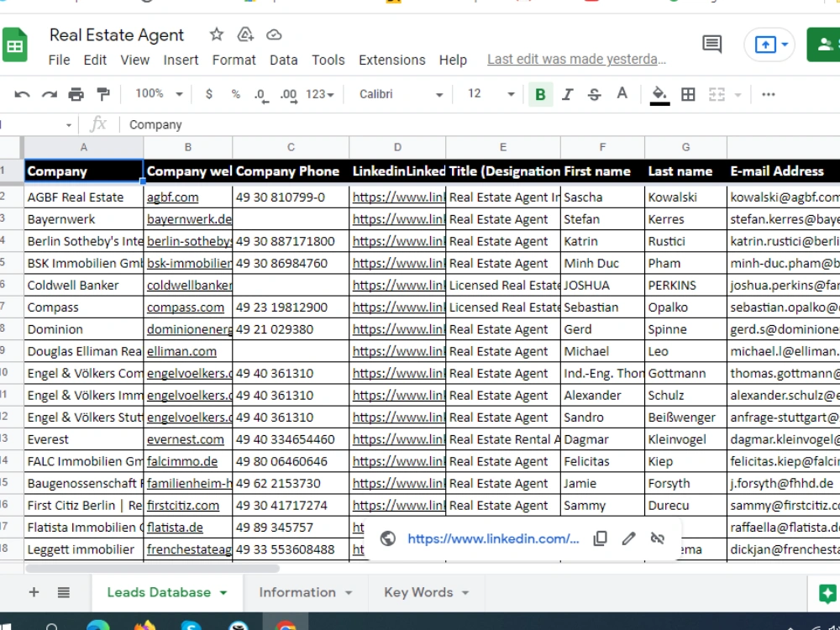Image resolution: width=840 pixels, height=630 pixels.
Task: Click the Undo icon
Action: [x=21, y=93]
